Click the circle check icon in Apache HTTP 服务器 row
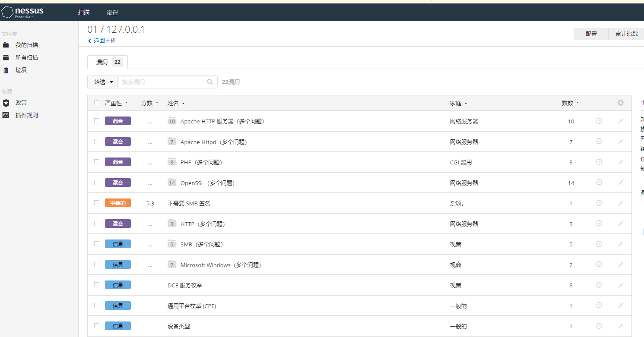644x337 pixels. (x=599, y=121)
